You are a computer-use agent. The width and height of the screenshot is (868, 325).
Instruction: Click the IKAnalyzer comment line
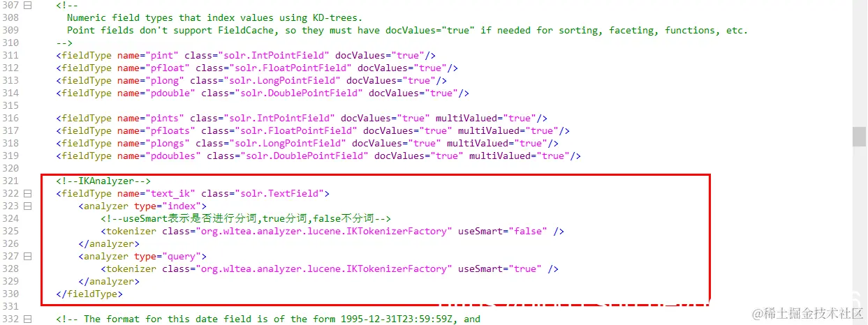[103, 181]
